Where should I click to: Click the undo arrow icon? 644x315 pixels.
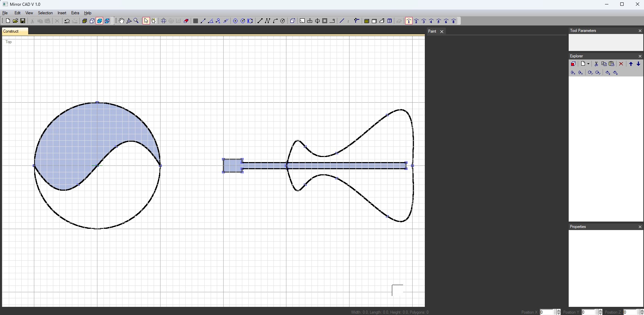[67, 21]
